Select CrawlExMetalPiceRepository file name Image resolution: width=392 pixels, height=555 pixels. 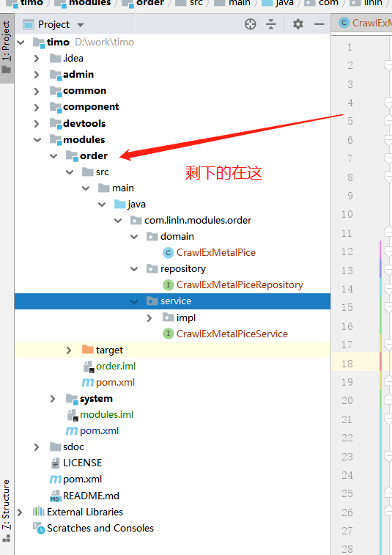240,285
